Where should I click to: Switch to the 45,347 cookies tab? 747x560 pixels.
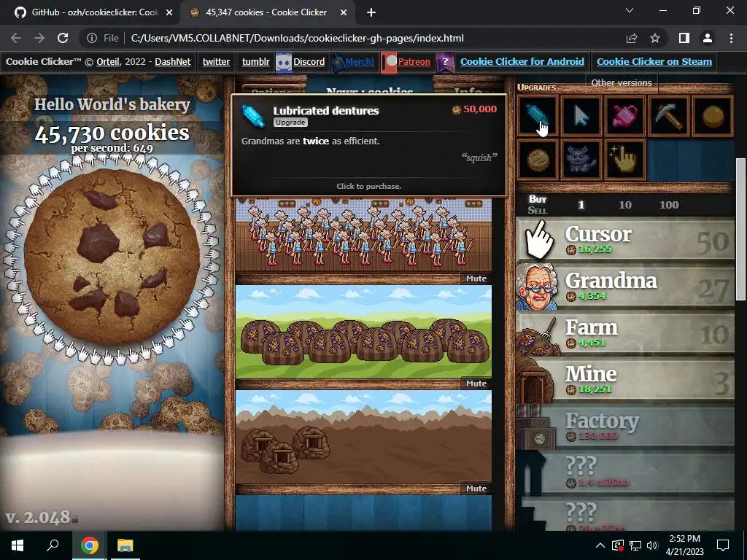coord(266,12)
